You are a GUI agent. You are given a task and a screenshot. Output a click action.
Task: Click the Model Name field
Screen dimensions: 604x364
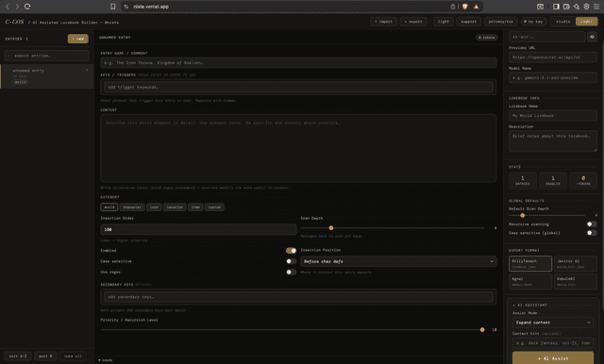(x=553, y=77)
